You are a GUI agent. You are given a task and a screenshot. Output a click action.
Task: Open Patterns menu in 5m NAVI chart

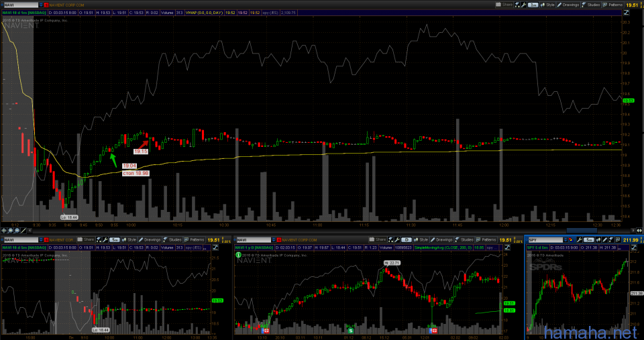point(195,239)
